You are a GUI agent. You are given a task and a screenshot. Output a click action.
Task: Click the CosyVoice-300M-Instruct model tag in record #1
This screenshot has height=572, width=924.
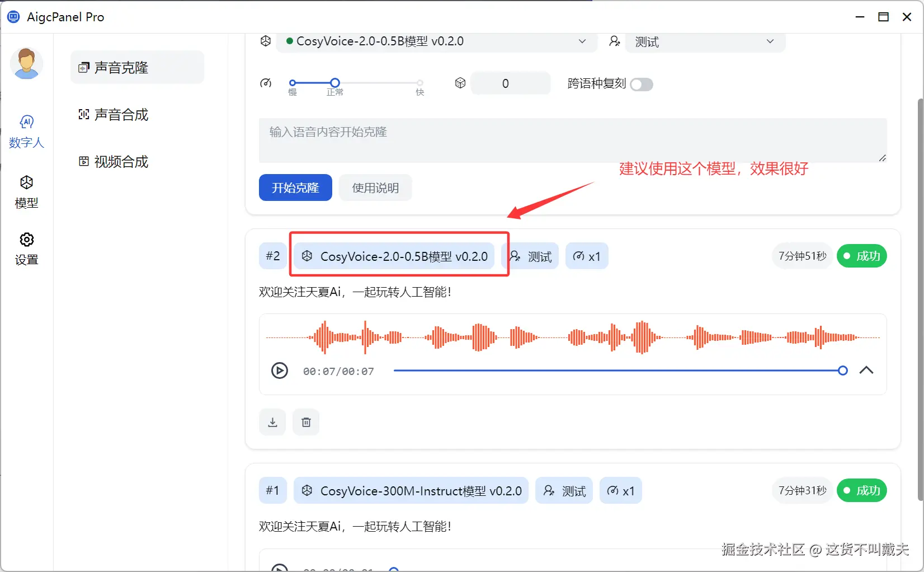(411, 491)
